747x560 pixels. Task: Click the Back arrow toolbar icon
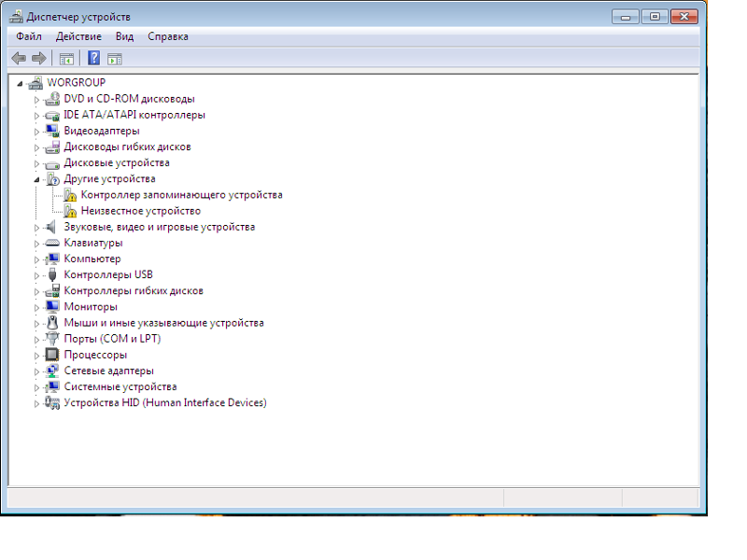[19, 59]
